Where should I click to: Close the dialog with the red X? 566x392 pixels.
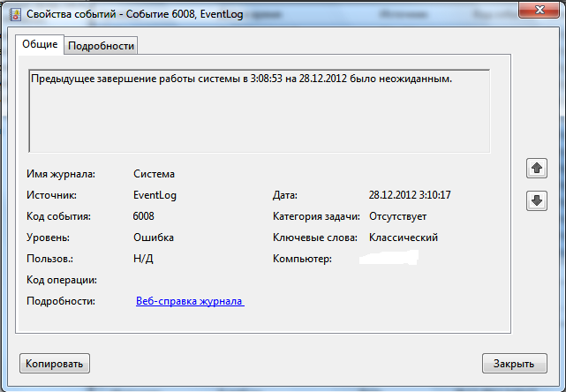pos(540,10)
